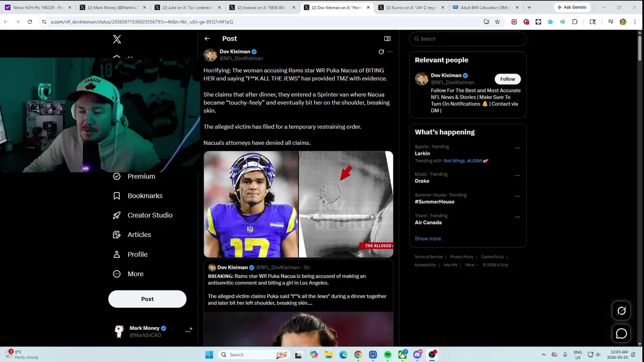Open the Larkin trending topic

(x=422, y=153)
